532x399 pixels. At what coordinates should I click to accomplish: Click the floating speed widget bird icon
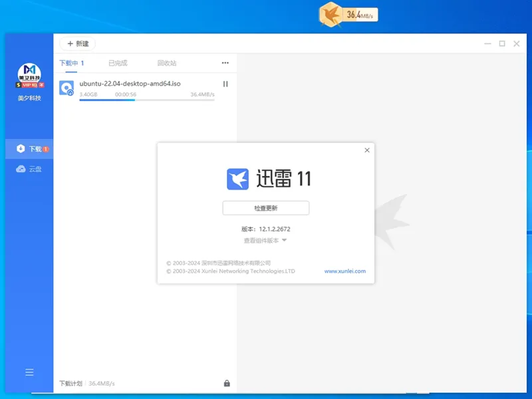tap(331, 15)
